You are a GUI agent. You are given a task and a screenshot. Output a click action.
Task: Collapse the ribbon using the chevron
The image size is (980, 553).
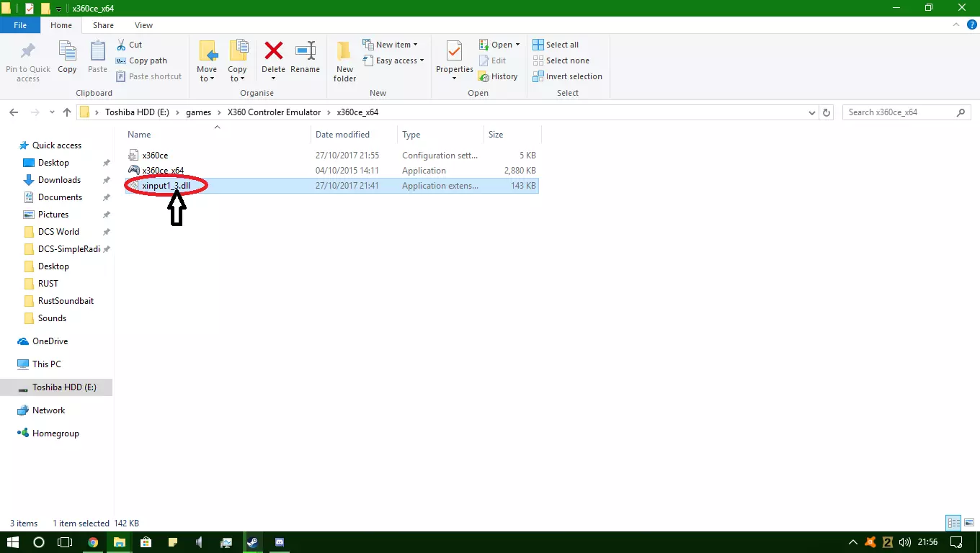point(958,25)
